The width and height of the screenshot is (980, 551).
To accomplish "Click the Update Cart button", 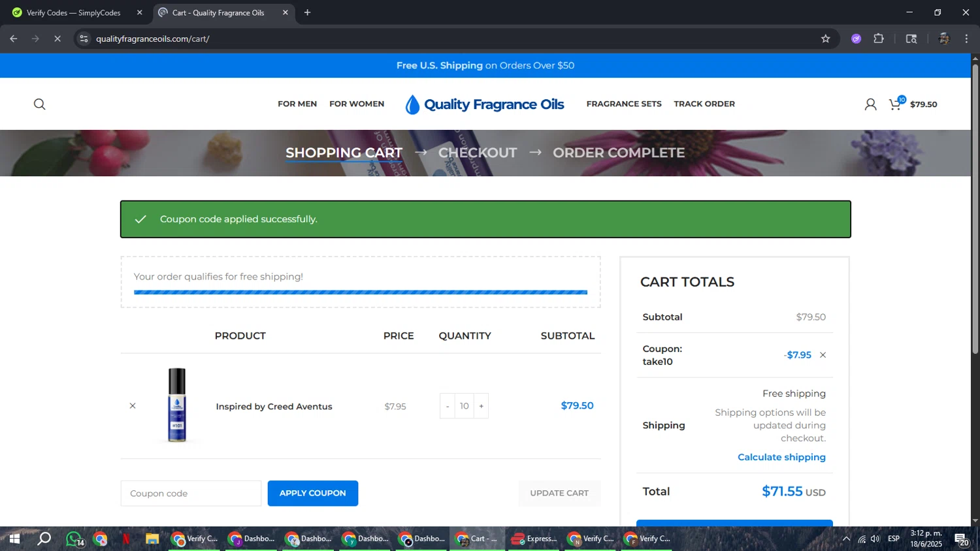I will coord(559,494).
